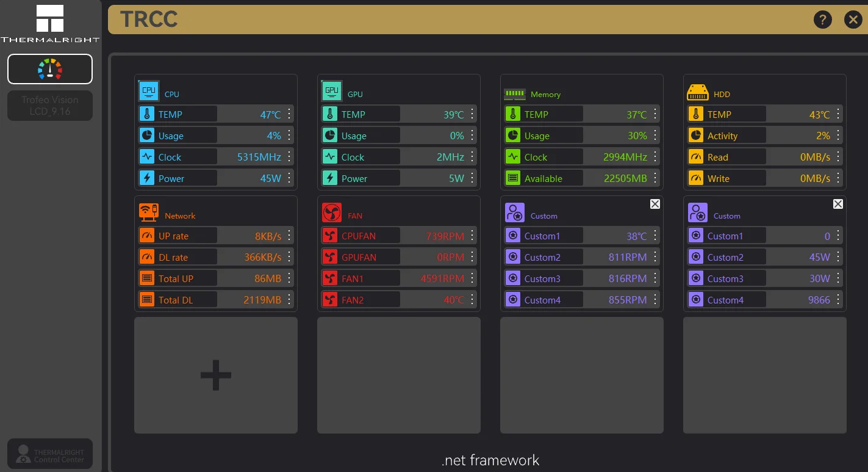Select the Trofeo Vision LCD_9.16 device button
This screenshot has height=472, width=868.
(x=50, y=106)
